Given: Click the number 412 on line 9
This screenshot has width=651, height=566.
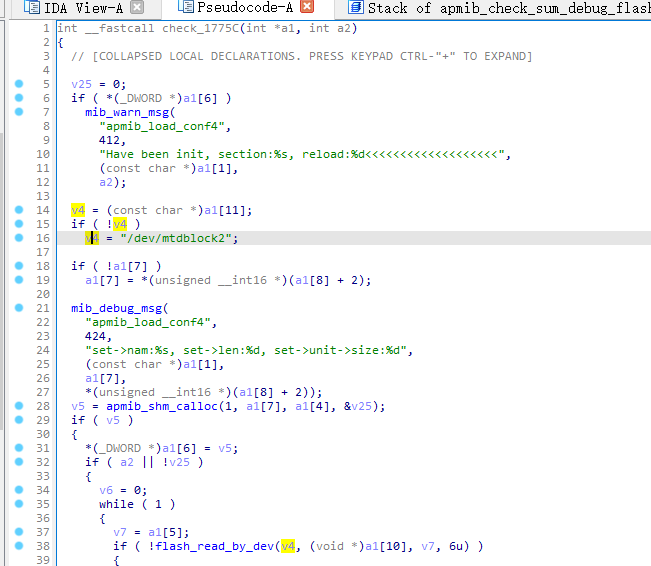Looking at the screenshot, I should tap(109, 140).
